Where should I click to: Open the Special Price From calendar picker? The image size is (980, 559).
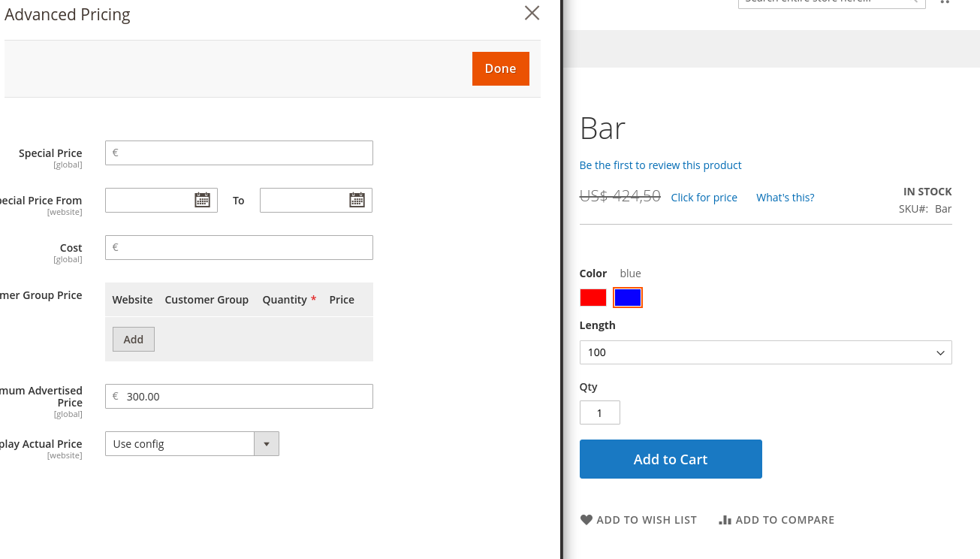[x=202, y=200]
